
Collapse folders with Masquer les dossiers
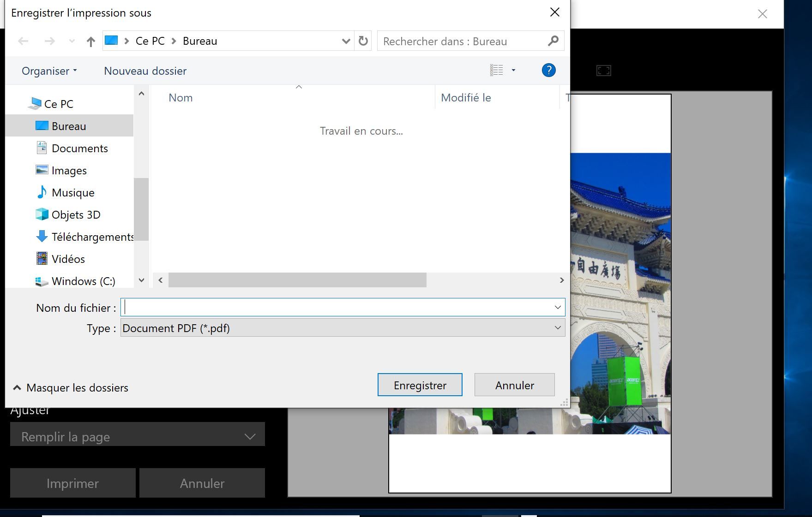point(71,388)
